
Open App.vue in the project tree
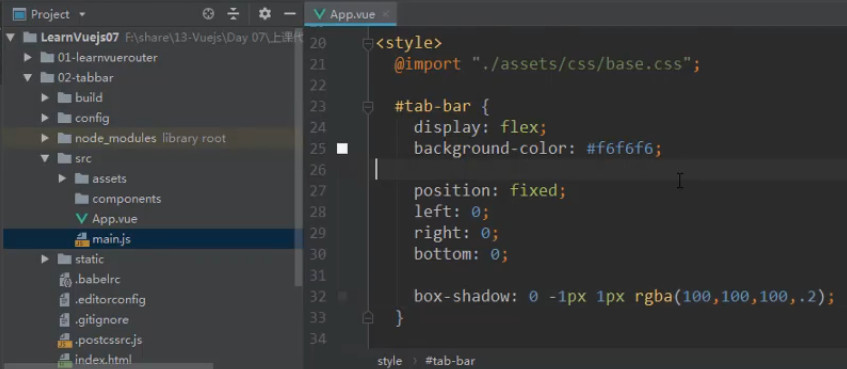(x=115, y=219)
